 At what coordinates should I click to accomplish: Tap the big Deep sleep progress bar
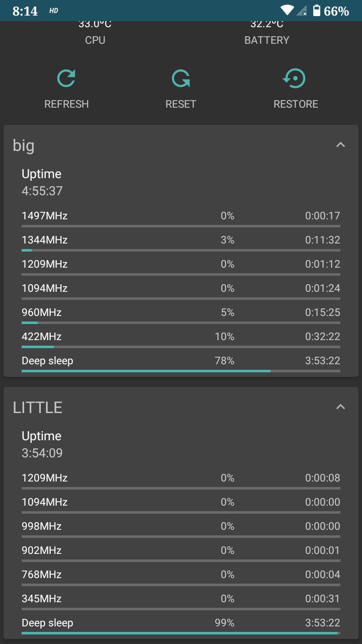[181, 371]
